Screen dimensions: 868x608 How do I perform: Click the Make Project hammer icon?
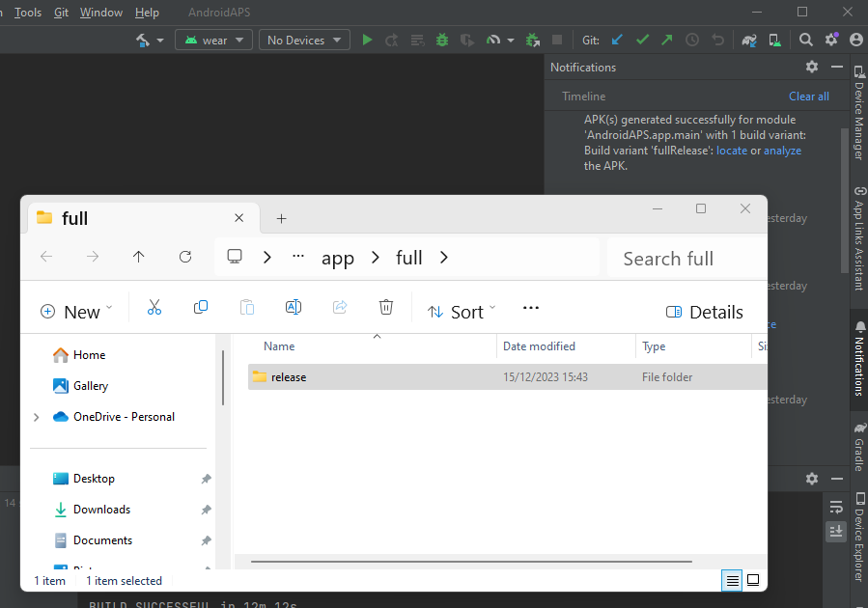tap(143, 40)
